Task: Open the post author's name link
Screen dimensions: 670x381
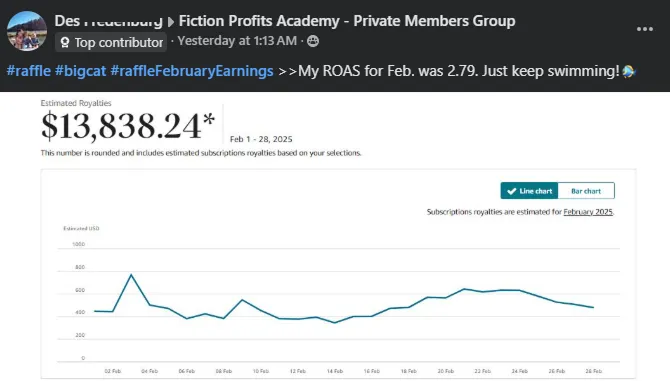Action: click(109, 21)
